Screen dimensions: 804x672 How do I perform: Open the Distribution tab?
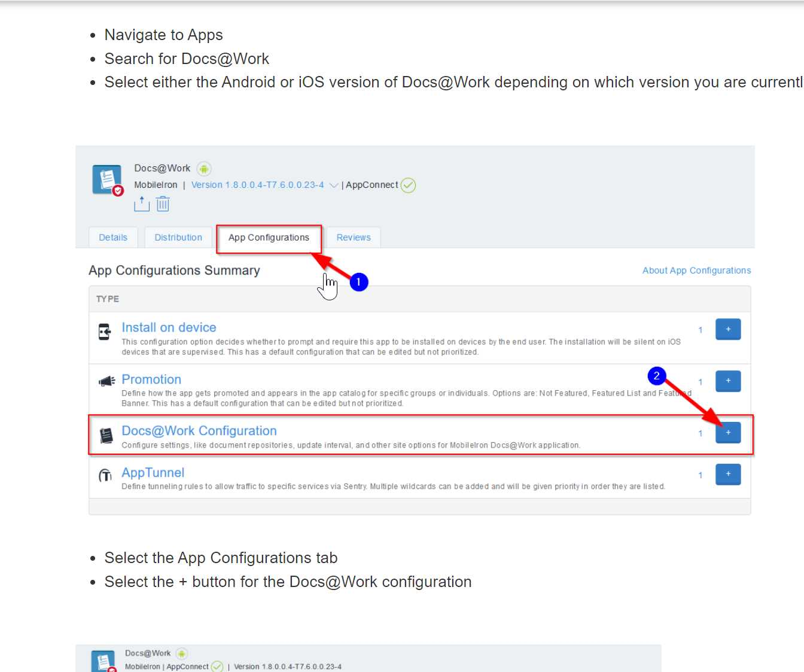click(178, 238)
